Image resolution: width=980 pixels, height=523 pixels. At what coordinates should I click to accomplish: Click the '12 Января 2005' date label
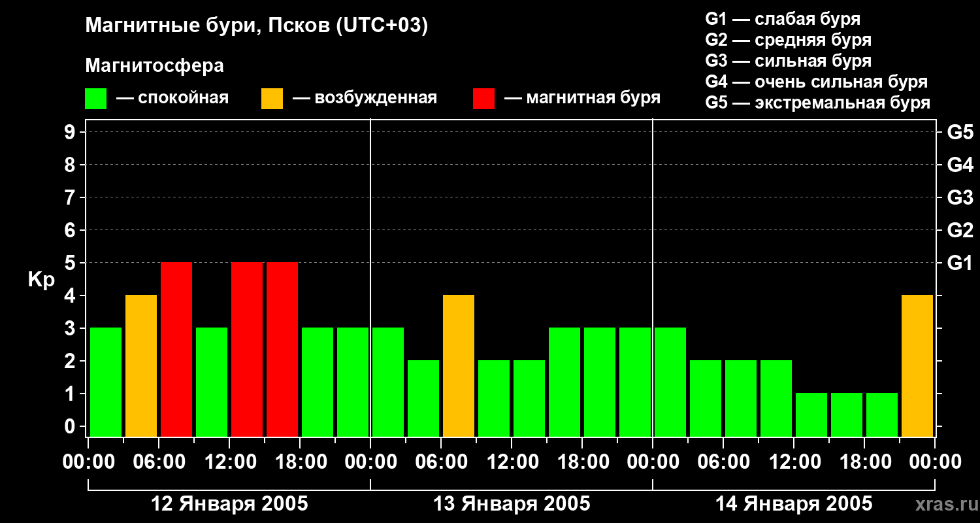(229, 504)
